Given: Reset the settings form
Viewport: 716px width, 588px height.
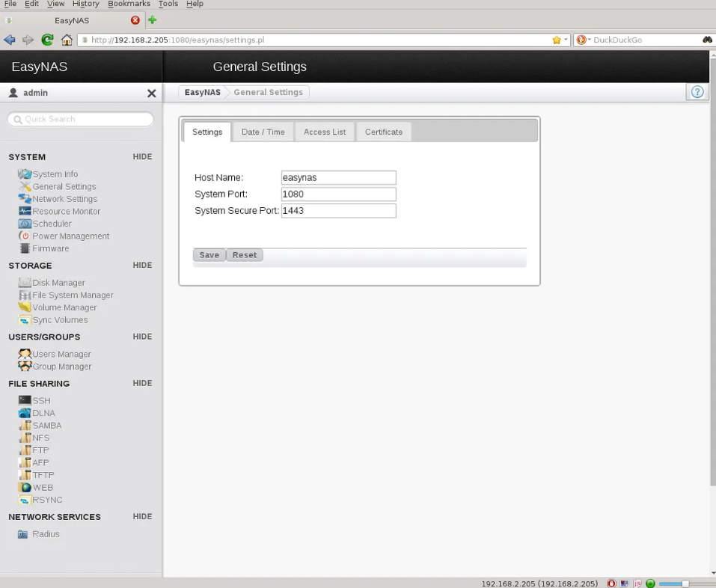Looking at the screenshot, I should click(x=245, y=255).
